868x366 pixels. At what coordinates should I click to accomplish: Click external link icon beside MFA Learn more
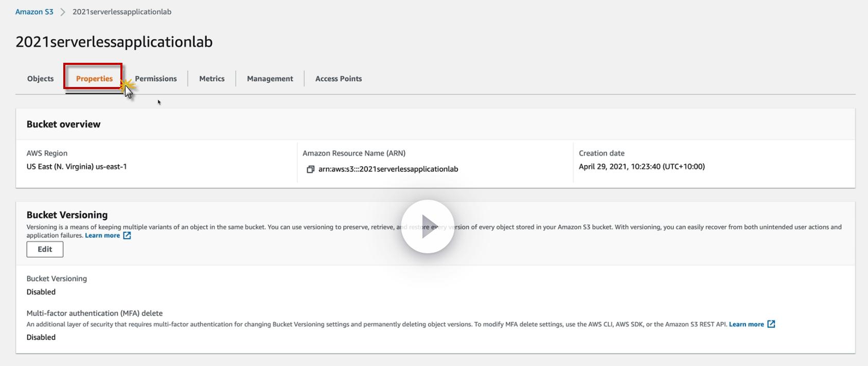pyautogui.click(x=771, y=324)
